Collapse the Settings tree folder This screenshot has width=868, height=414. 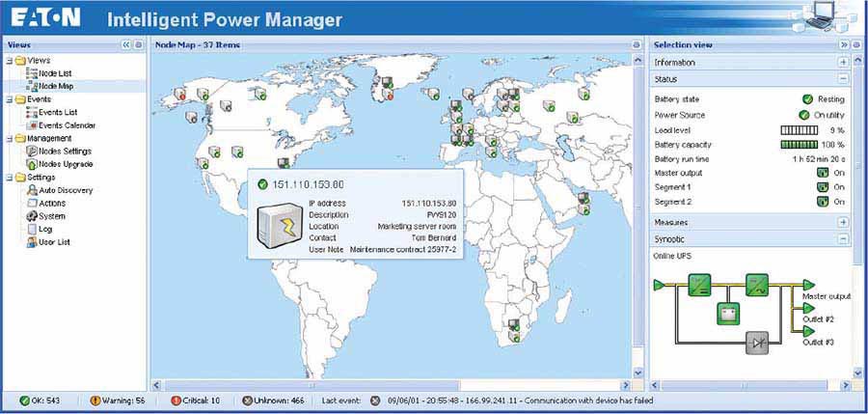(x=9, y=178)
